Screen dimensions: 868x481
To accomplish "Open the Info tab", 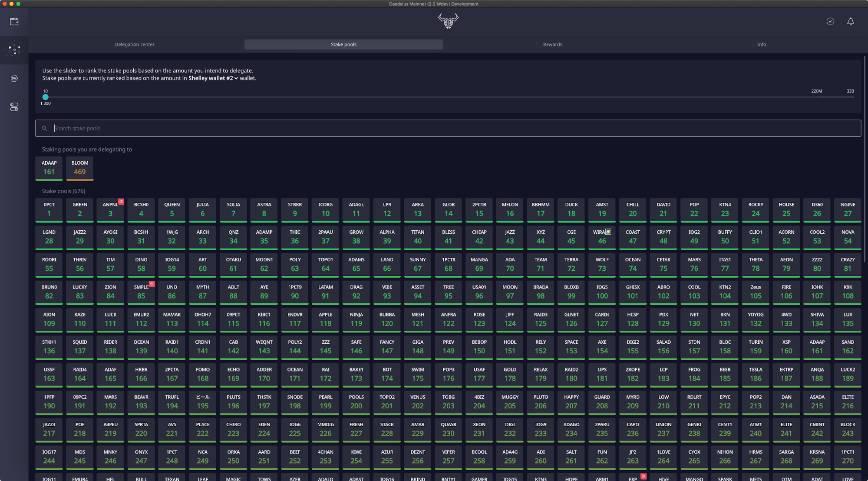I will click(761, 44).
